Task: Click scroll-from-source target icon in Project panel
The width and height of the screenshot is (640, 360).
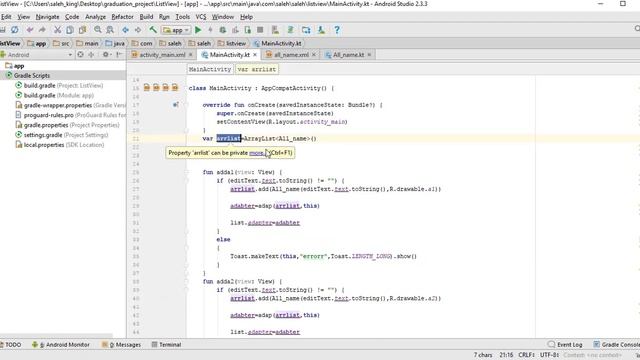Action: pyautogui.click(x=80, y=54)
